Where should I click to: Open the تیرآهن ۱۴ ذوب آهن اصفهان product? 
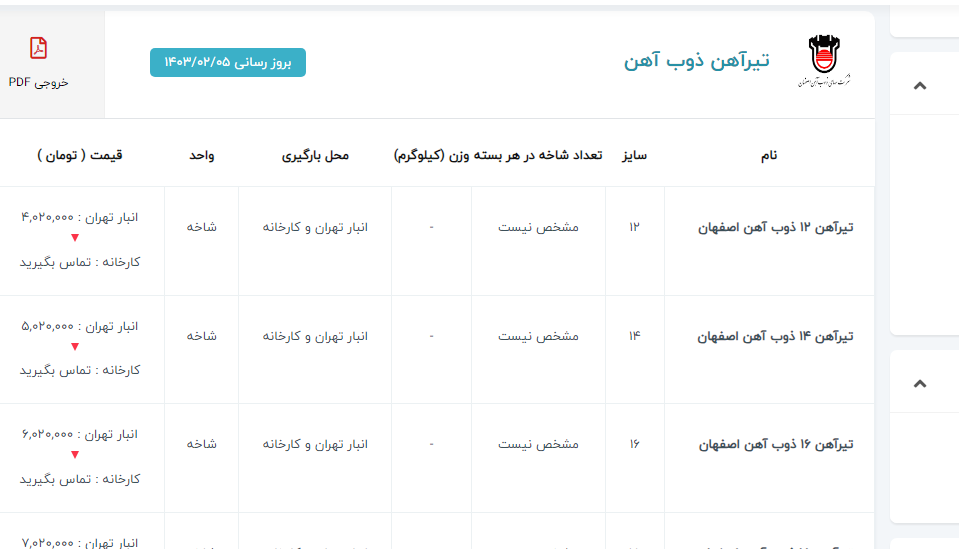point(775,336)
